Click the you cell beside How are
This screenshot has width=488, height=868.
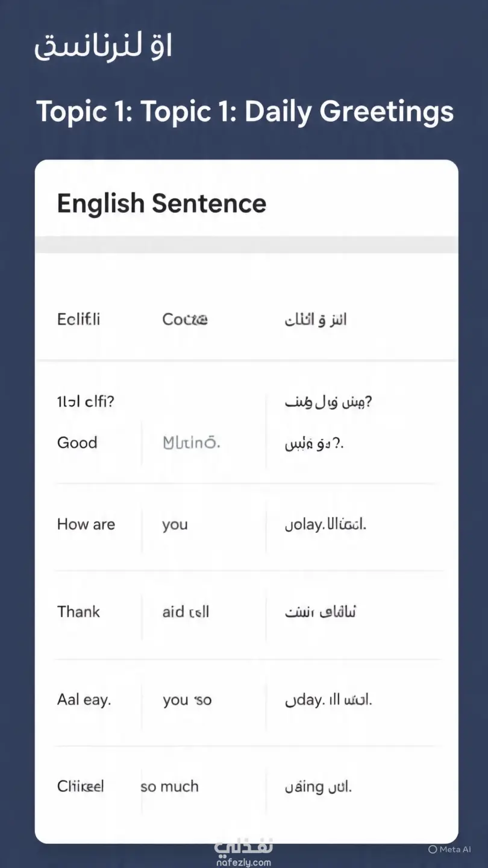click(175, 525)
